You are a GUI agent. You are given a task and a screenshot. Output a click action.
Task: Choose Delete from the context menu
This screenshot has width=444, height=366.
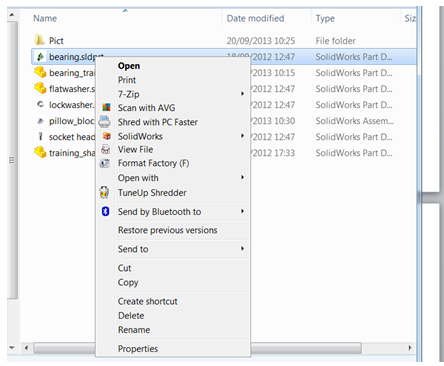131,315
